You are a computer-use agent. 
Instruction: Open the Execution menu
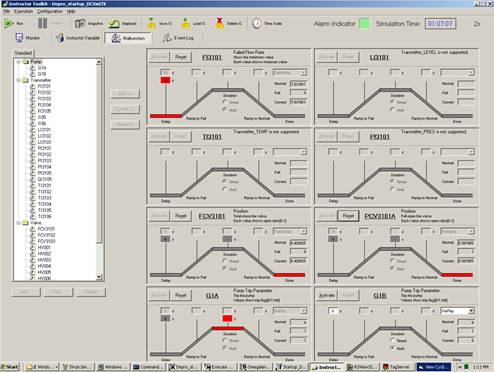(23, 11)
